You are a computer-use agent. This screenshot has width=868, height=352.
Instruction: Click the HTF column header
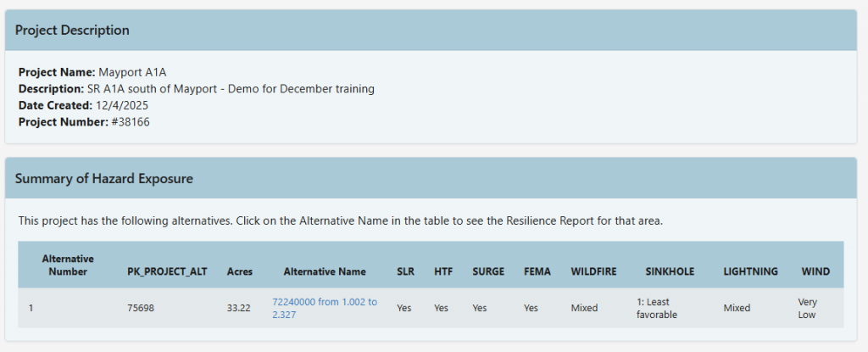tap(442, 271)
